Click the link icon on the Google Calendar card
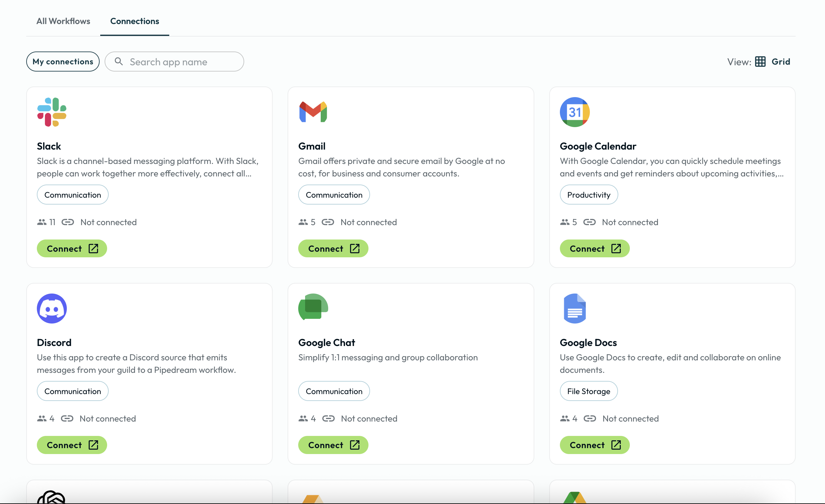Image resolution: width=825 pixels, height=504 pixels. [x=589, y=222]
